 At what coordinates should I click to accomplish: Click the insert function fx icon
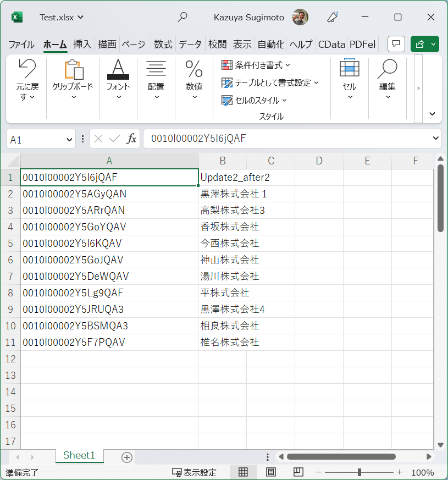131,139
